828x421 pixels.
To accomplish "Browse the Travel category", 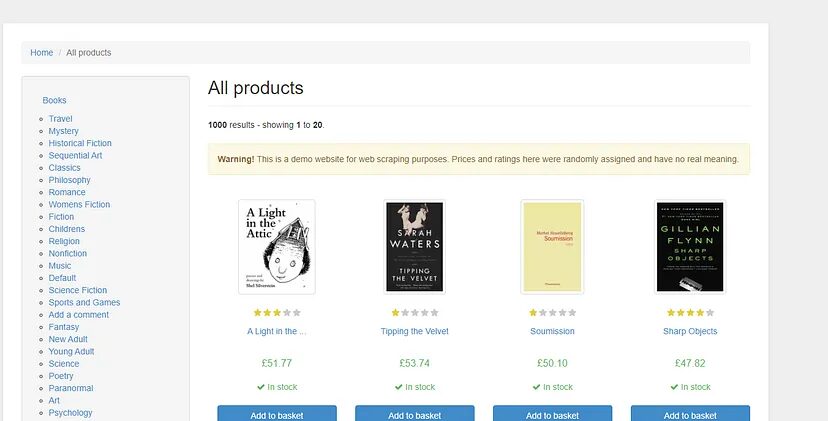I will click(x=60, y=119).
